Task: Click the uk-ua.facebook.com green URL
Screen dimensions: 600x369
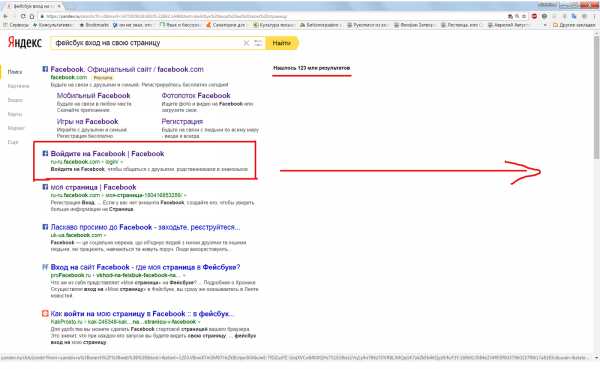Action: tap(78, 235)
